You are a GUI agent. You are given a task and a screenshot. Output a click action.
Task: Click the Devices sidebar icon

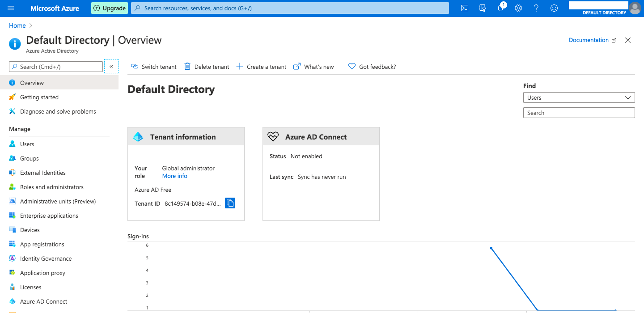12,230
